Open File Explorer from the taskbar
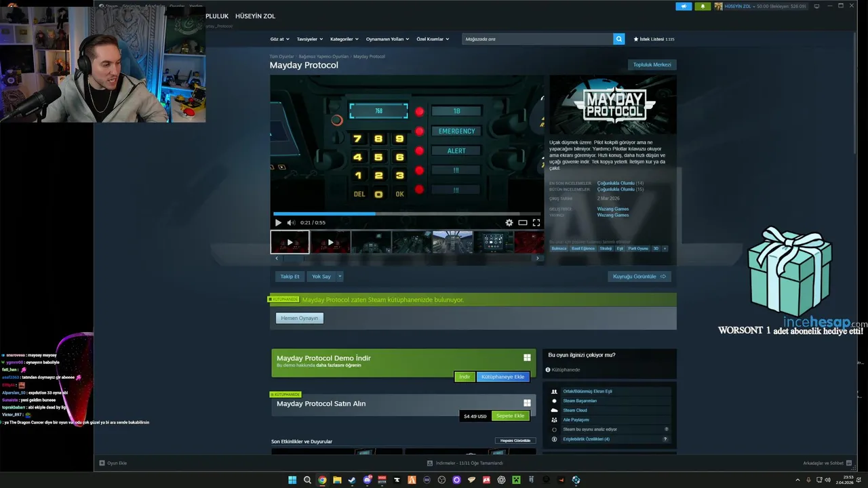The height and width of the screenshot is (488, 868). pos(337,480)
